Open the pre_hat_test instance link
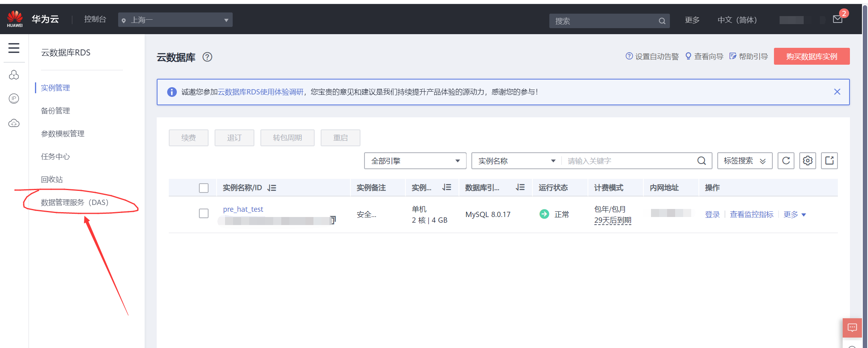 pyautogui.click(x=243, y=209)
